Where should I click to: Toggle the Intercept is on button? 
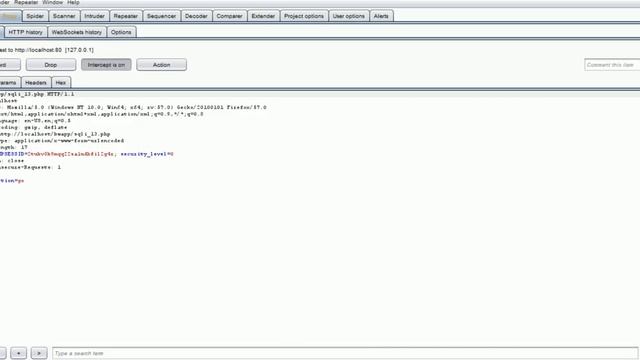[106, 65]
